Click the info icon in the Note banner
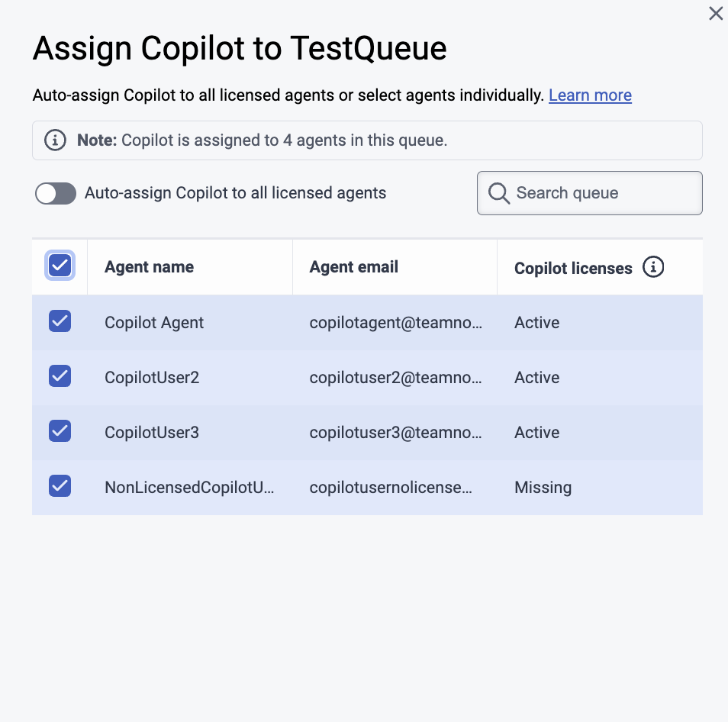The height and width of the screenshot is (722, 728). pyautogui.click(x=55, y=140)
